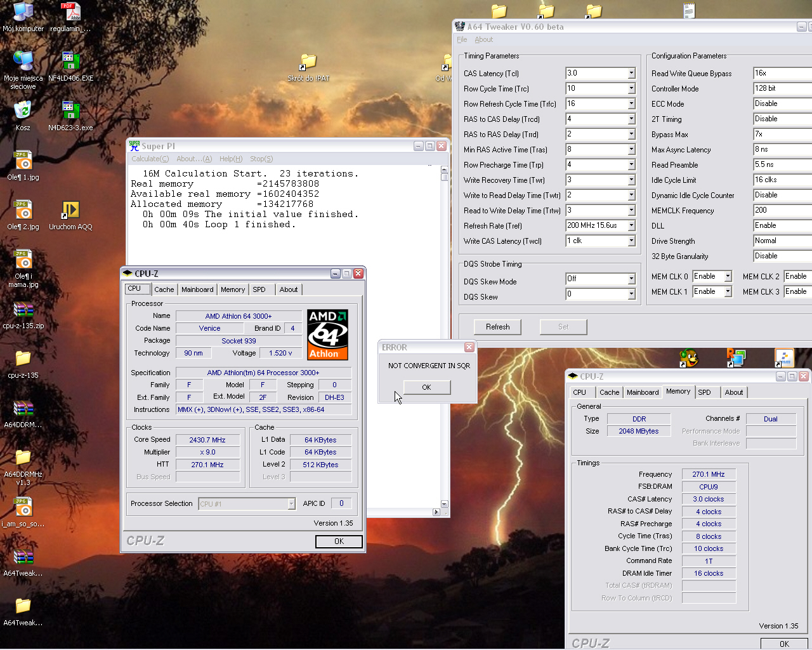The height and width of the screenshot is (650, 812).
Task: Open Skrót do IPAT shortcut icon
Action: (x=308, y=62)
